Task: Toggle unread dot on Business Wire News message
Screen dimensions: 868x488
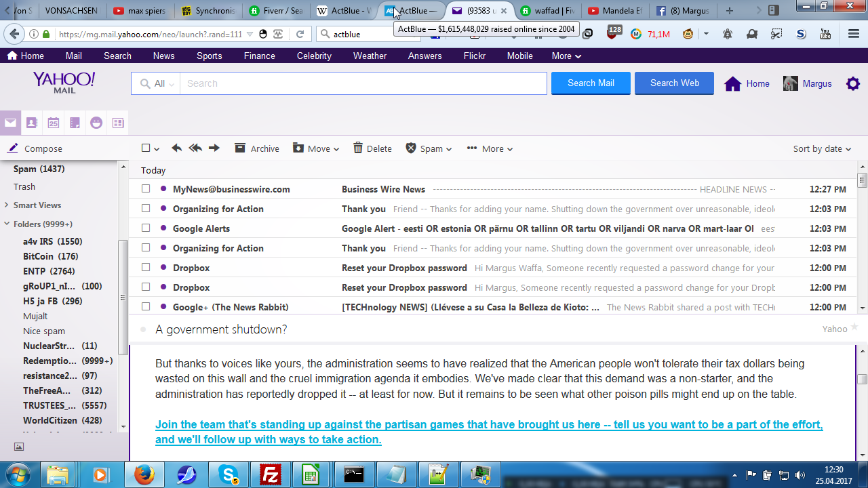Action: (163, 189)
